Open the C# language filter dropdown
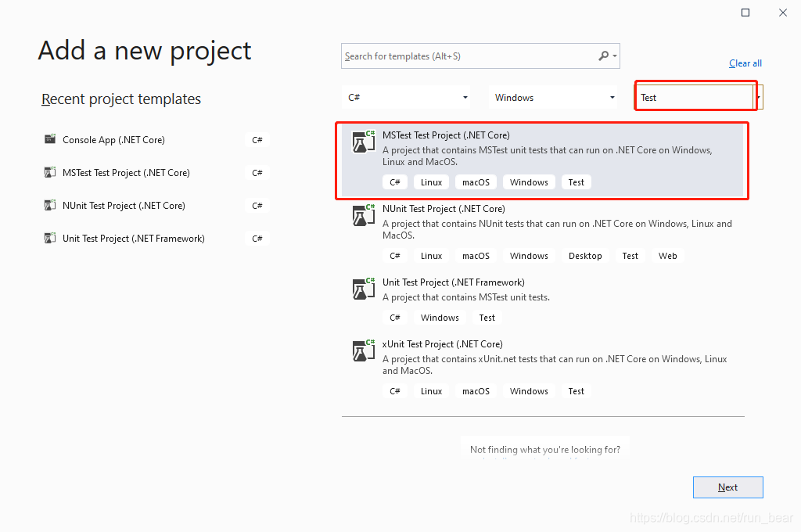 [407, 97]
